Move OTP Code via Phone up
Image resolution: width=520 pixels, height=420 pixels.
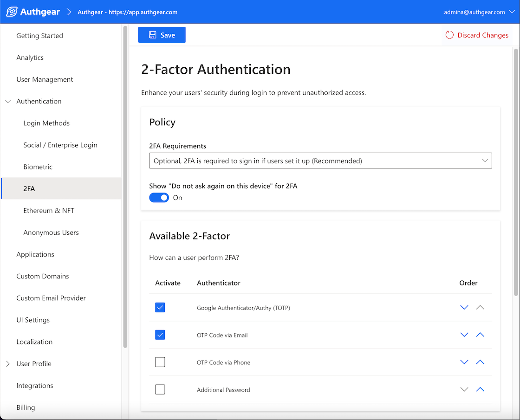pos(480,362)
